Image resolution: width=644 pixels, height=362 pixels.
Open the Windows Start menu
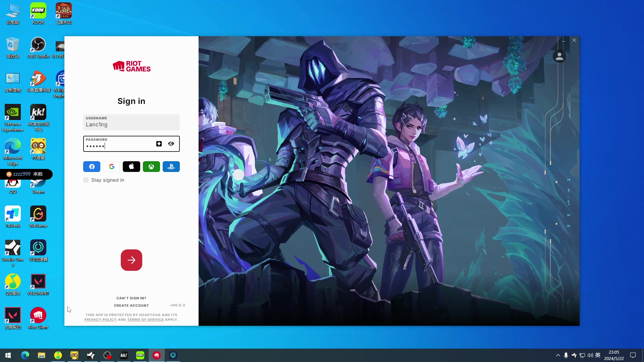coord(8,355)
